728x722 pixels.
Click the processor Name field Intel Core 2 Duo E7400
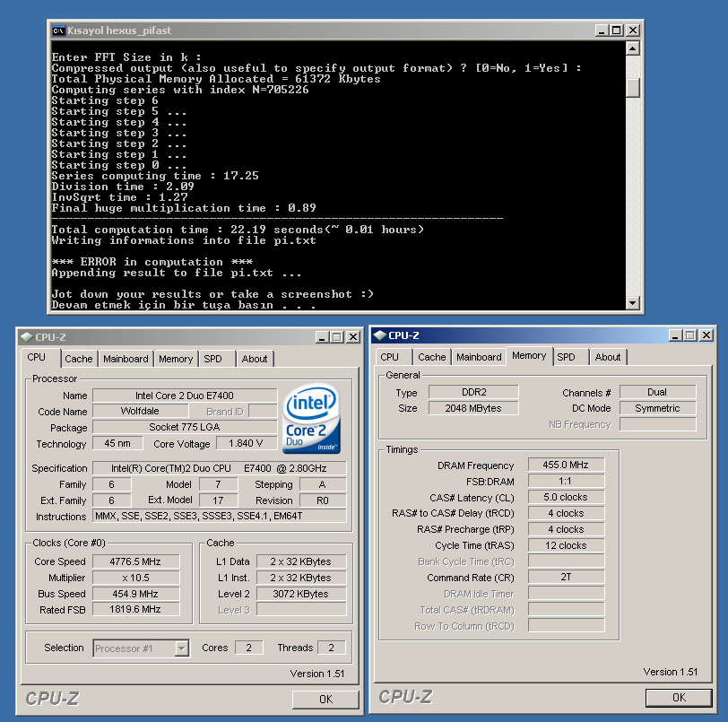tap(185, 396)
